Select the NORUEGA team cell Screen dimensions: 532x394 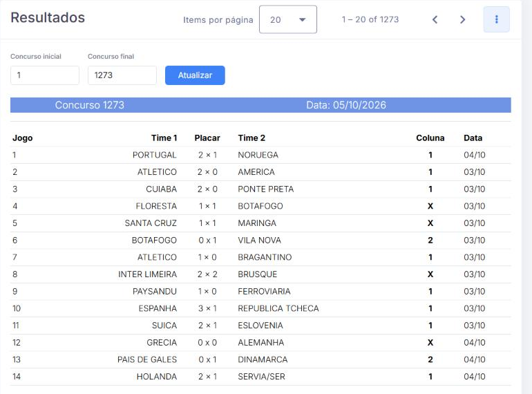click(x=258, y=155)
